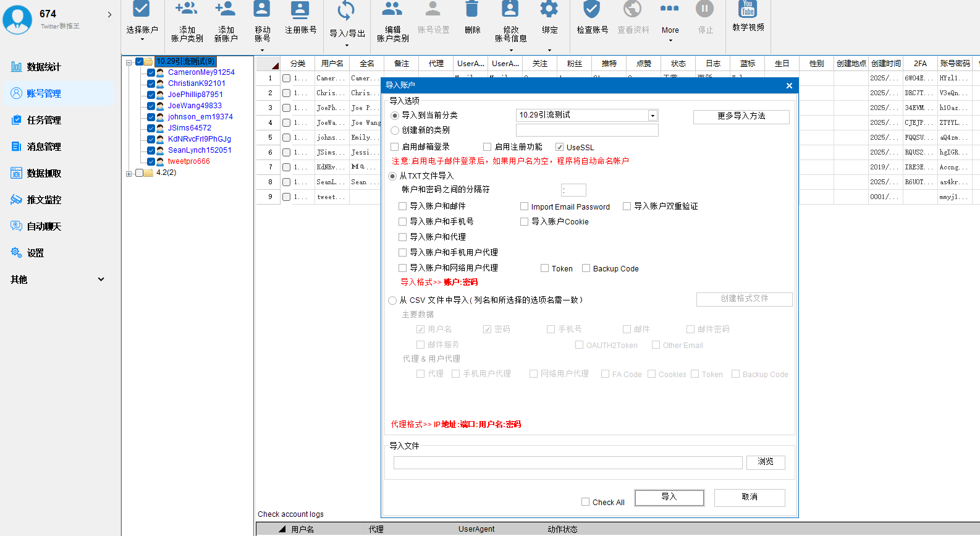
Task: Click the 导入文件 path input field
Action: pyautogui.click(x=568, y=462)
